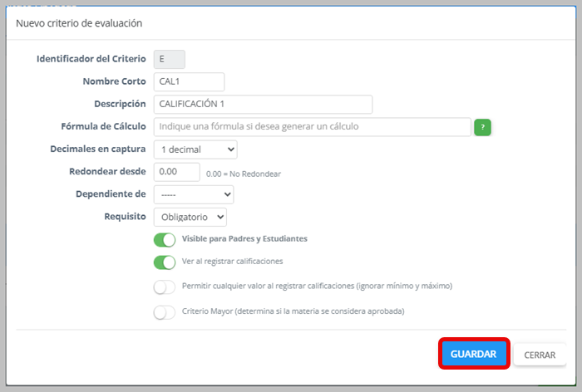Click the Descripción field with CALIFICACIÓN 1
582x392 pixels.
coord(263,104)
